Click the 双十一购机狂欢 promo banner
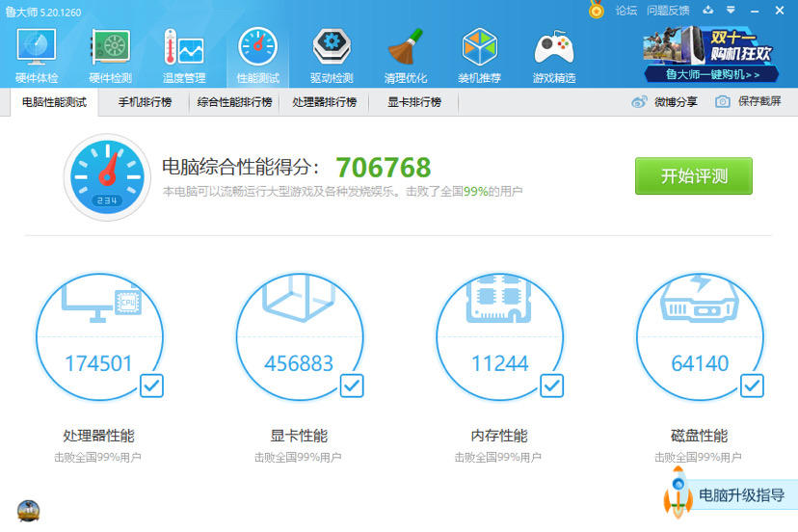The height and width of the screenshot is (532, 798). [710, 47]
